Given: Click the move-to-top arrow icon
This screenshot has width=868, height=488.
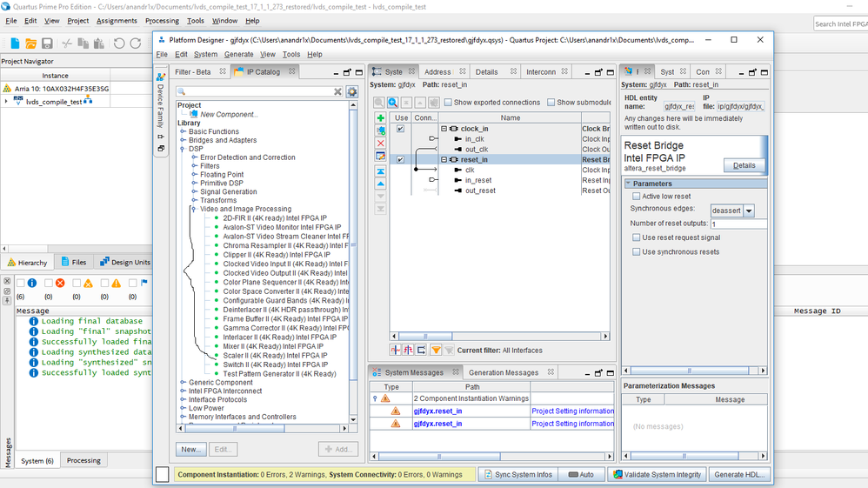Looking at the screenshot, I should [381, 172].
